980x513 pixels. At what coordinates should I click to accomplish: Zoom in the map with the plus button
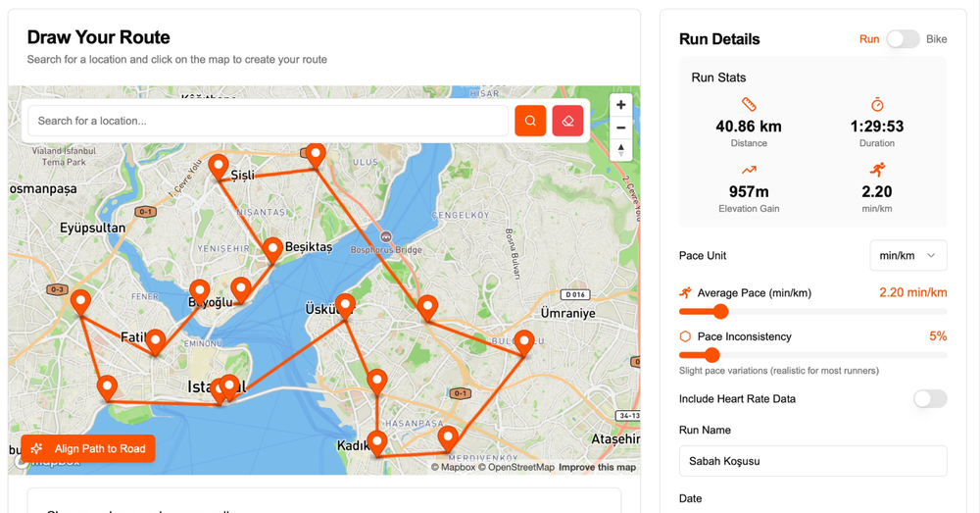pyautogui.click(x=620, y=105)
